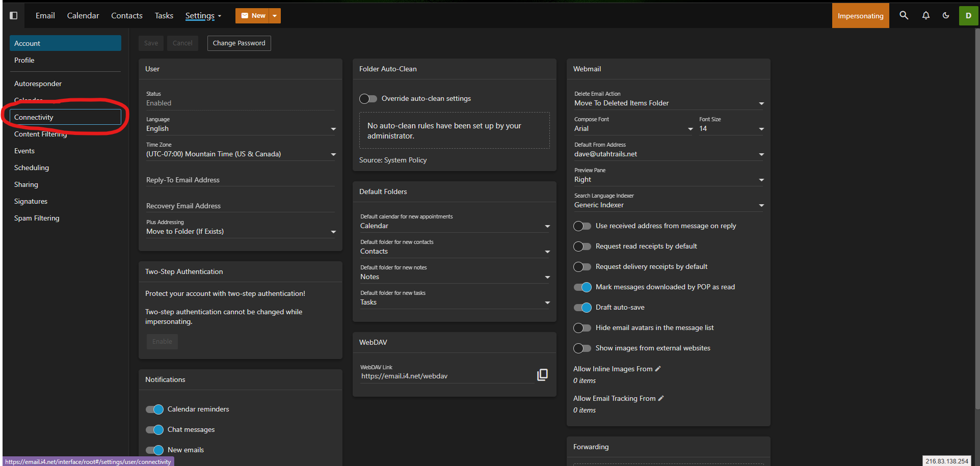The width and height of the screenshot is (980, 466).
Task: Toggle the sidebar panel icon
Action: point(14,16)
